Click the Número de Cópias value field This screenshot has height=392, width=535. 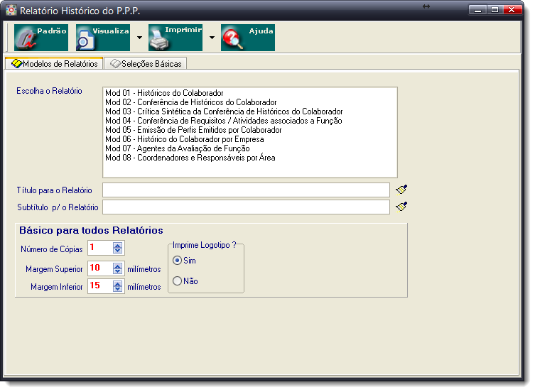(100, 248)
